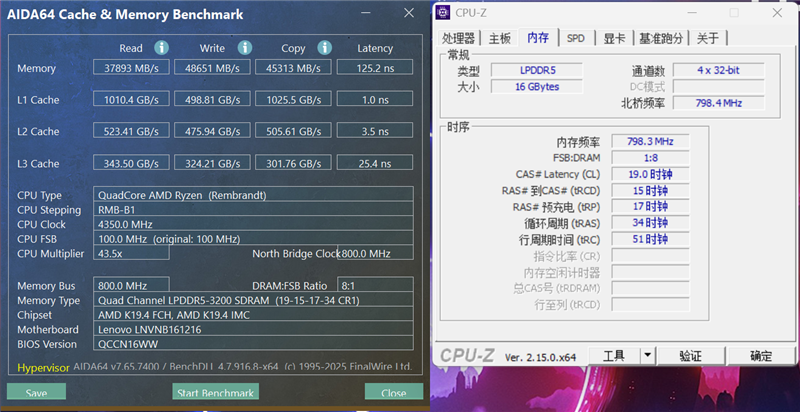Open the SPD tab in CPU-Z
The image size is (800, 412).
[576, 38]
